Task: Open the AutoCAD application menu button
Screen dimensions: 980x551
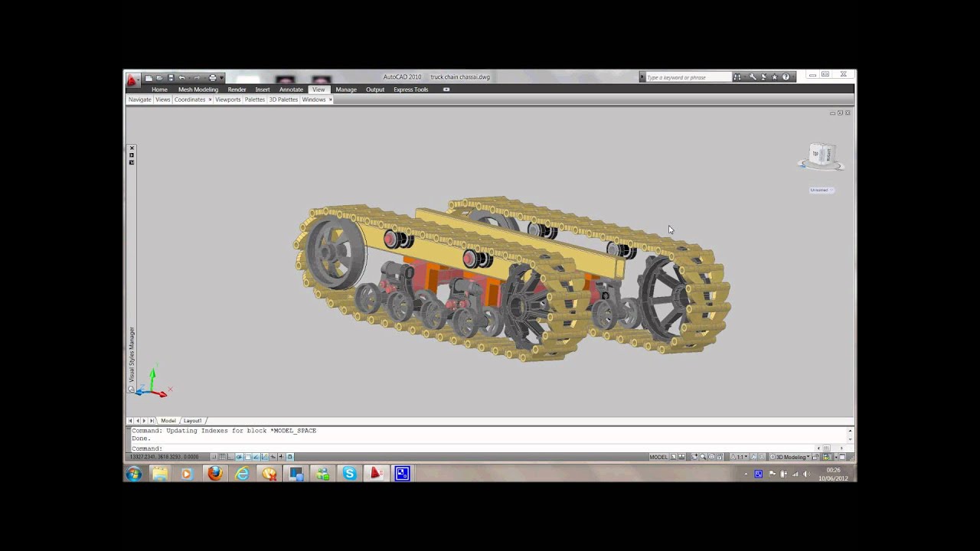Action: [132, 79]
